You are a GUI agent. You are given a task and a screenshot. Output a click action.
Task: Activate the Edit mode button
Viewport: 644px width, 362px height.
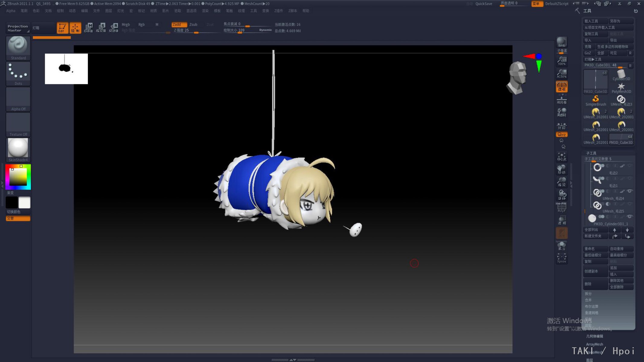[62, 28]
